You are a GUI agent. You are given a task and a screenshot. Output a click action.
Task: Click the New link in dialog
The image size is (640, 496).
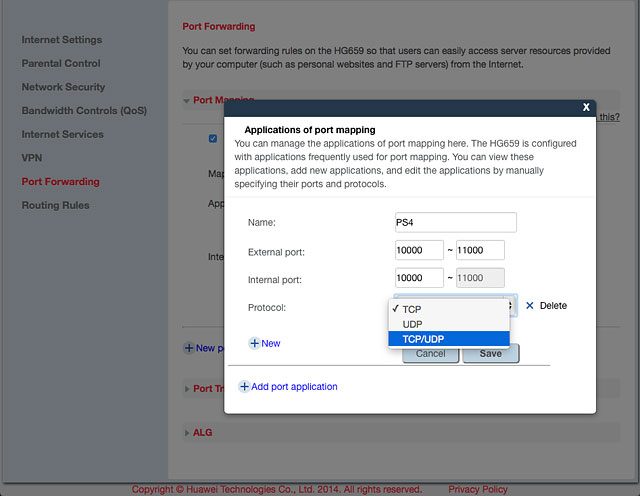(271, 343)
